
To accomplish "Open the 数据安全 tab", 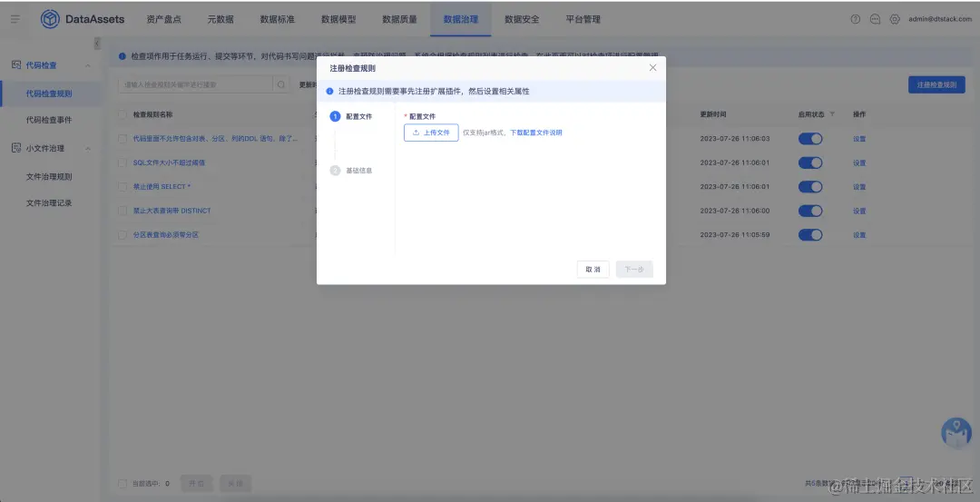I will coord(522,19).
